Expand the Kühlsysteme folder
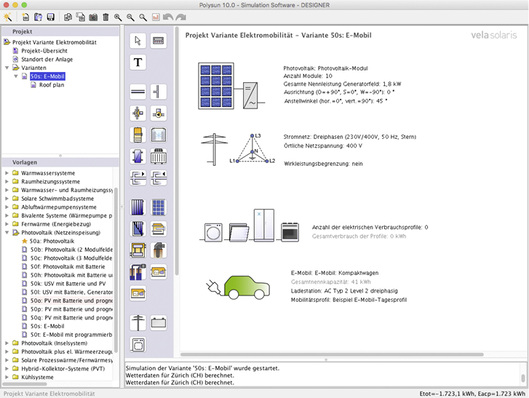The width and height of the screenshot is (529, 398). 7,377
